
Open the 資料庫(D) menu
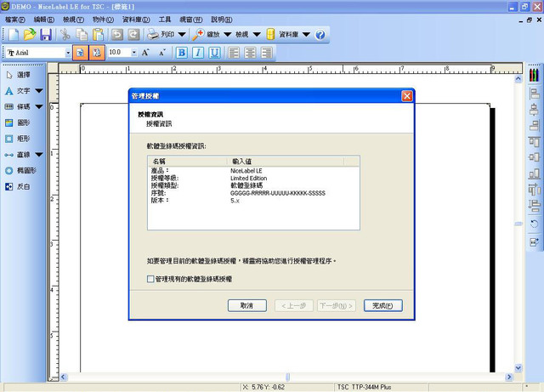pyautogui.click(x=136, y=20)
